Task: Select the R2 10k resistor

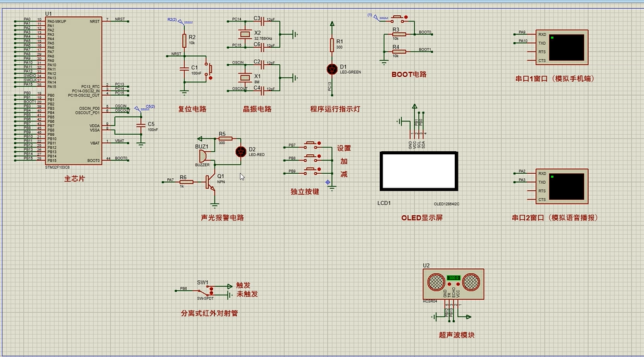Action: click(184, 40)
